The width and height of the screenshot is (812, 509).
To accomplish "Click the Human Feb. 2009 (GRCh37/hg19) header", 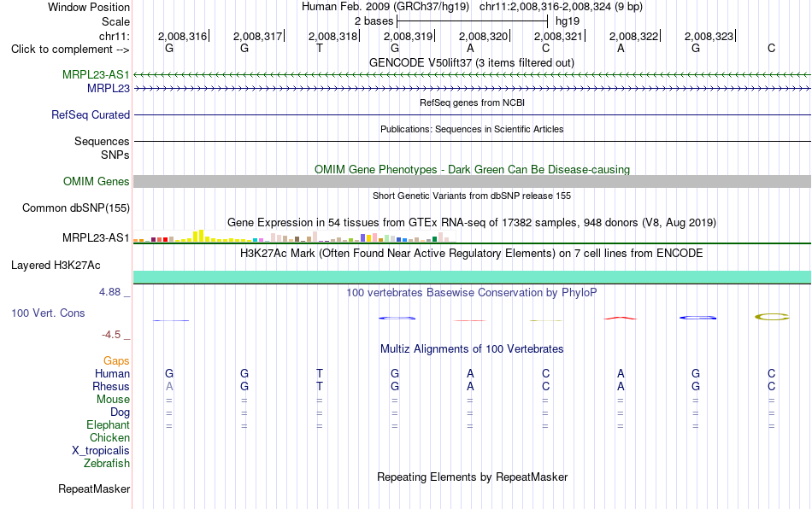I will 385,7.
